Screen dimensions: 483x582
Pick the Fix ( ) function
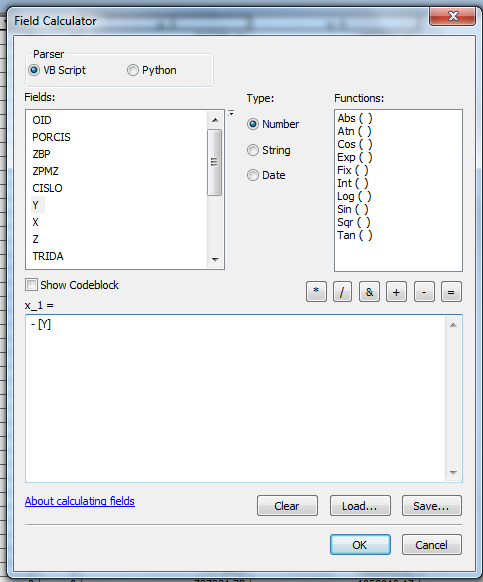[353, 170]
